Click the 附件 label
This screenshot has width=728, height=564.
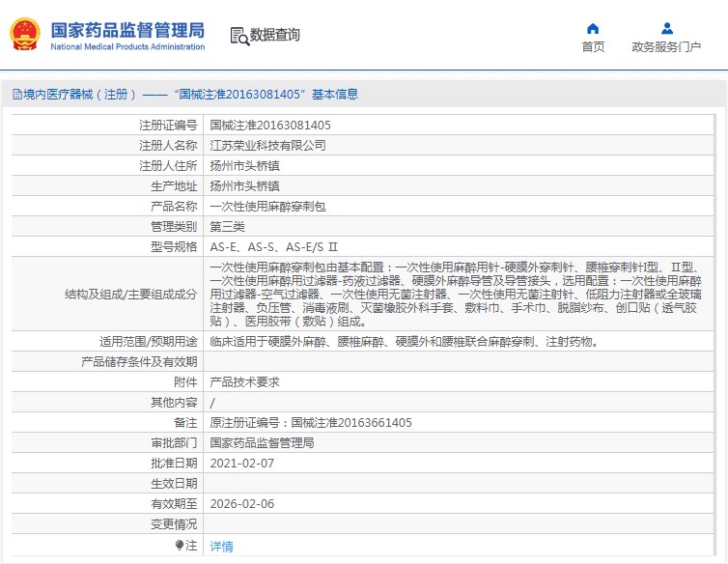[x=185, y=382]
